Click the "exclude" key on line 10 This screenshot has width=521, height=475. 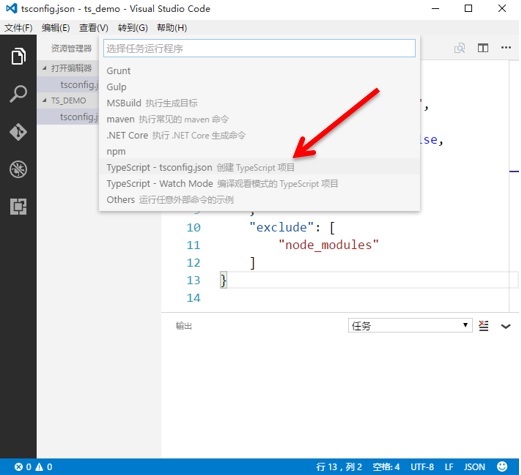click(x=281, y=227)
